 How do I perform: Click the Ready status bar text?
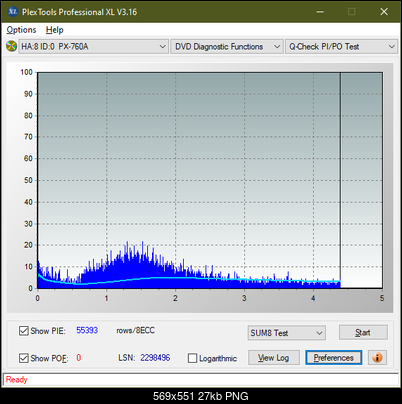point(16,380)
